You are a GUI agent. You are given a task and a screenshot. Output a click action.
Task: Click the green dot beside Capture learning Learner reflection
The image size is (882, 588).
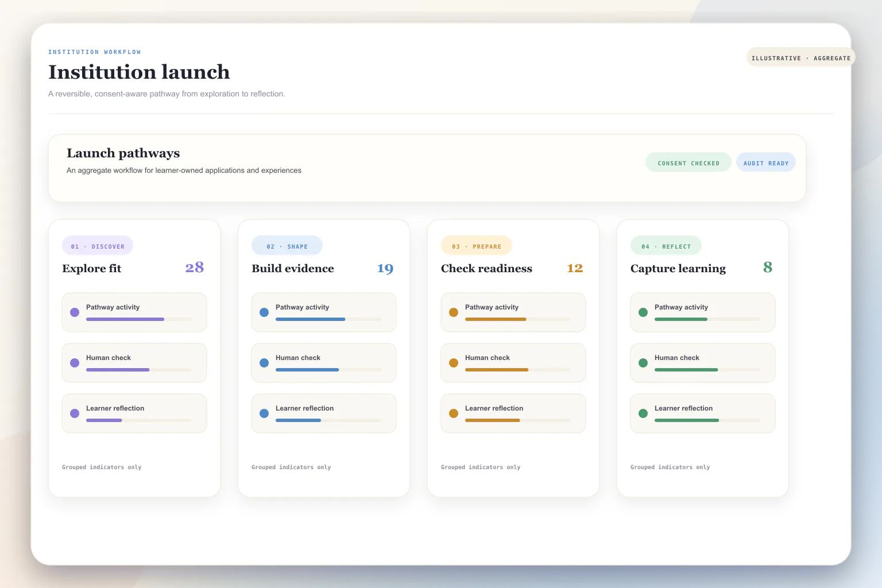click(x=643, y=413)
